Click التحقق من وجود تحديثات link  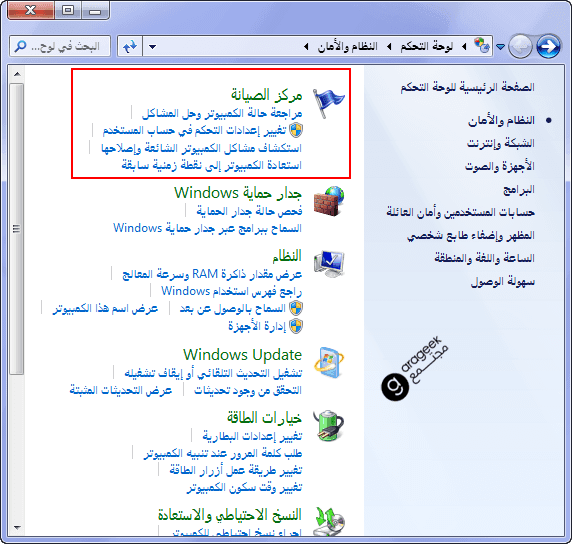248,390
